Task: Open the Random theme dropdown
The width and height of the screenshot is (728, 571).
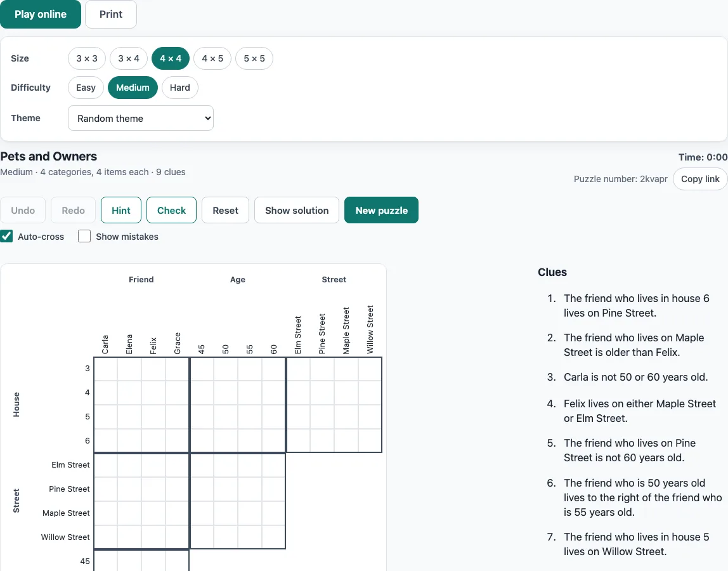Action: [141, 118]
